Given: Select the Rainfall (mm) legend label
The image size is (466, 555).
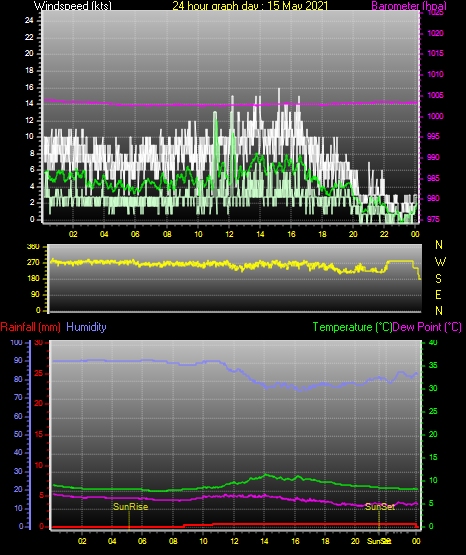Looking at the screenshot, I should point(30,327).
